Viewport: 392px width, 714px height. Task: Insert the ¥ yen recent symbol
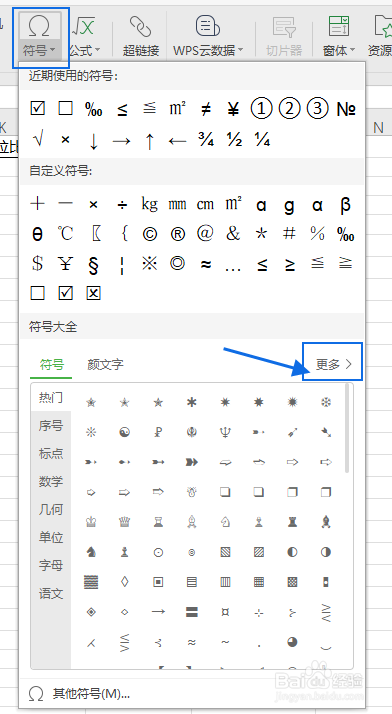point(234,109)
